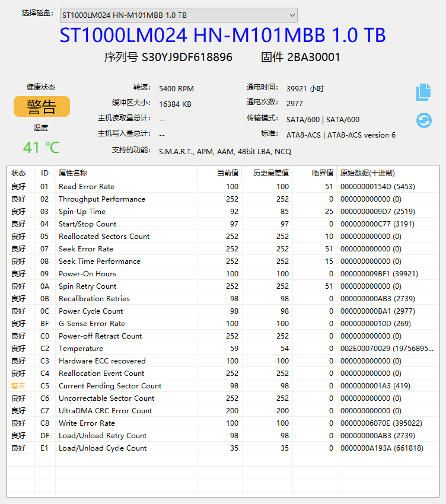
Task: Click the serial number S30YJ9DF618896 text
Action: 187,58
